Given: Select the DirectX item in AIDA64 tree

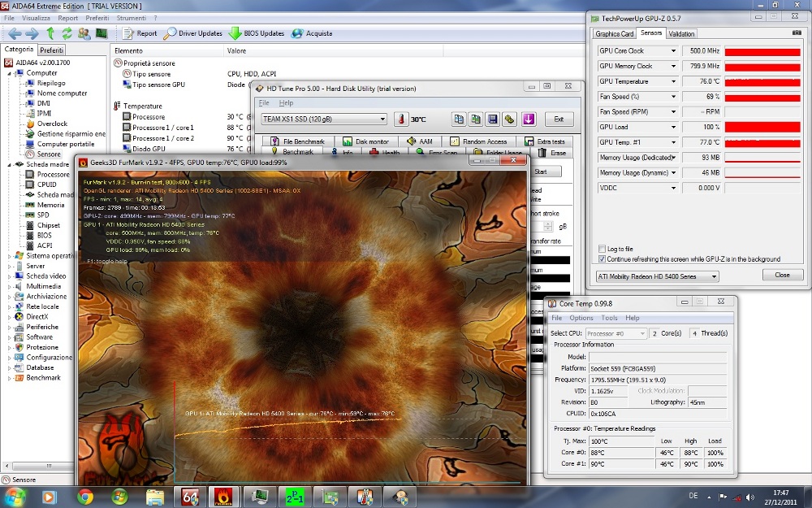Looking at the screenshot, I should pyautogui.click(x=37, y=317).
